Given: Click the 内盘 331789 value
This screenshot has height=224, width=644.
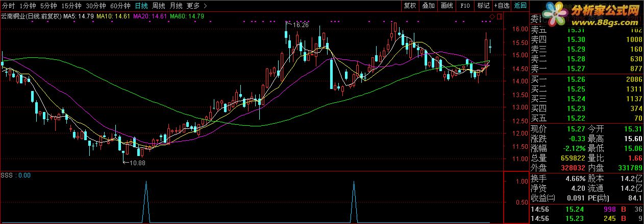Looking at the screenshot, I should coord(629,168).
